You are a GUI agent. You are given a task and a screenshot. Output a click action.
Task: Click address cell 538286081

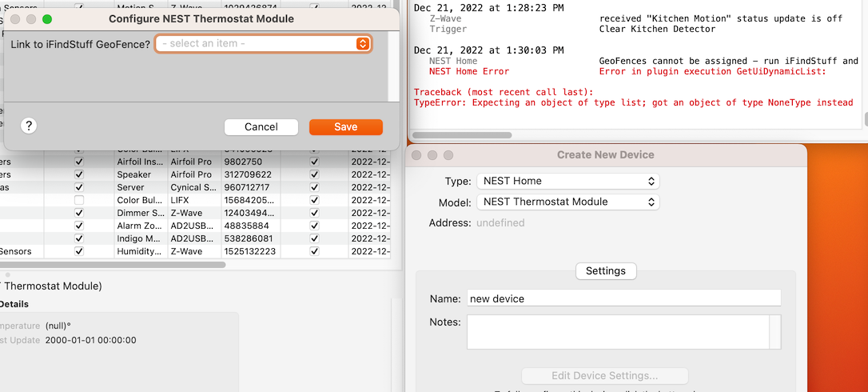pyautogui.click(x=251, y=238)
